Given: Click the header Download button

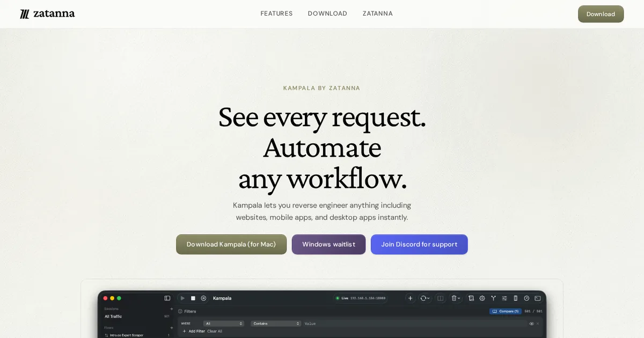Looking at the screenshot, I should 601,14.
